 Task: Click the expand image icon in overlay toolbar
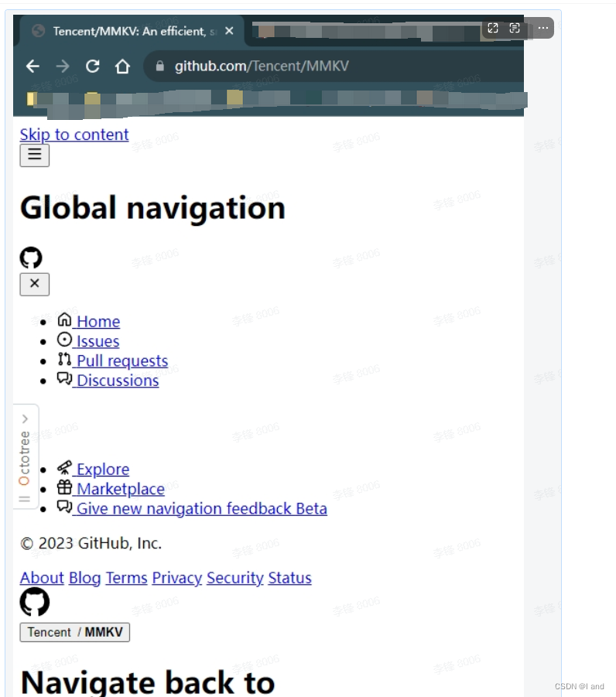pyautogui.click(x=493, y=28)
